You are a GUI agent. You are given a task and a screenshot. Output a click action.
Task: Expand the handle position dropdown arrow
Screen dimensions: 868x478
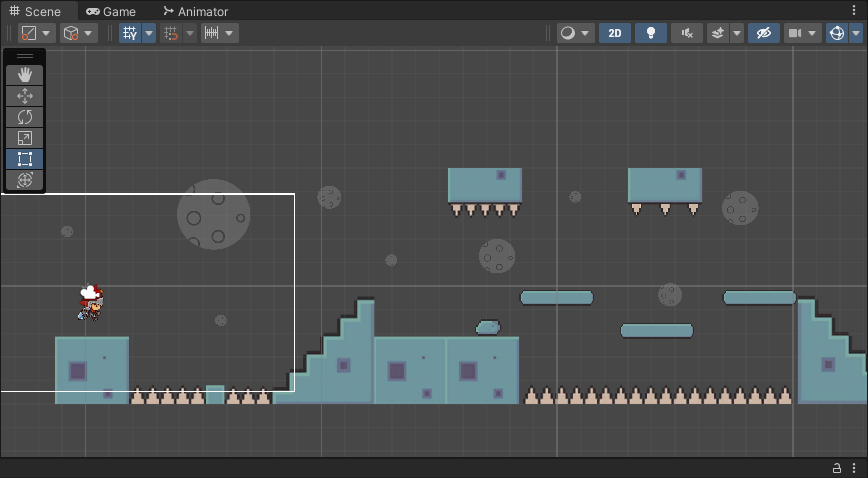click(46, 33)
